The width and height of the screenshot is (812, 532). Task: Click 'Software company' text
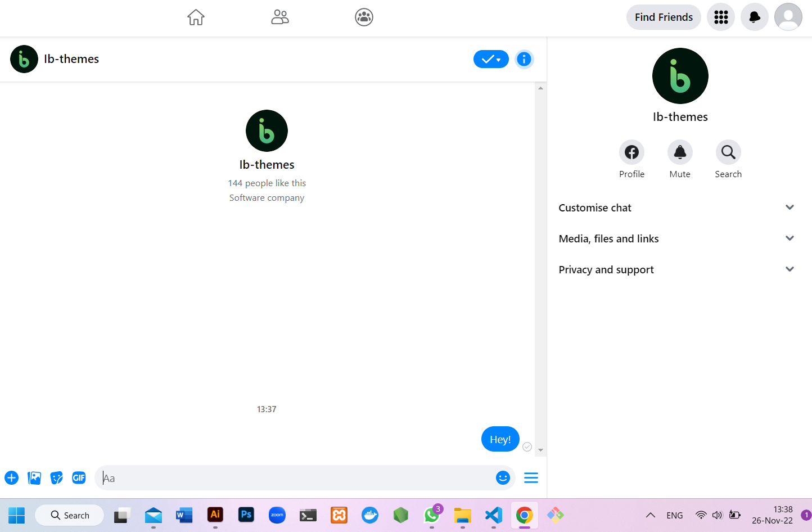tap(267, 198)
